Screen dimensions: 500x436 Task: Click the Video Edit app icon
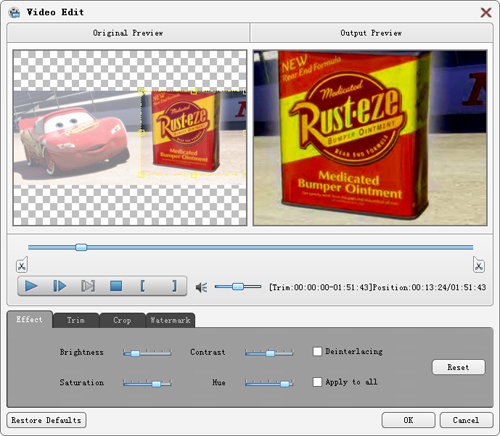click(14, 12)
